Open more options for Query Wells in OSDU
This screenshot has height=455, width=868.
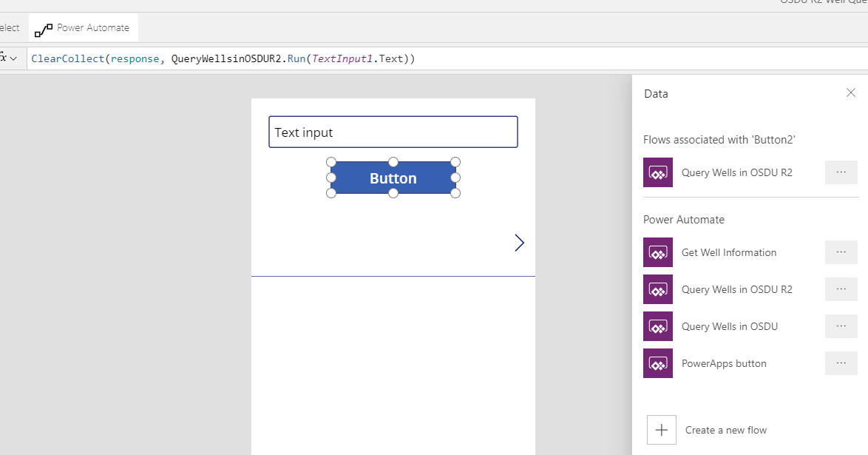click(841, 326)
